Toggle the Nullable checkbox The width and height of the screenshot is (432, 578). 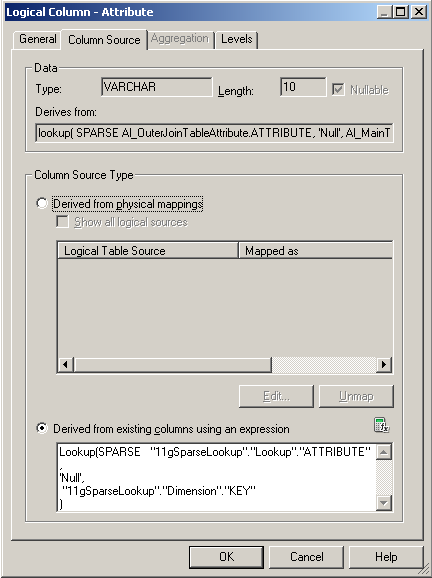coord(338,90)
